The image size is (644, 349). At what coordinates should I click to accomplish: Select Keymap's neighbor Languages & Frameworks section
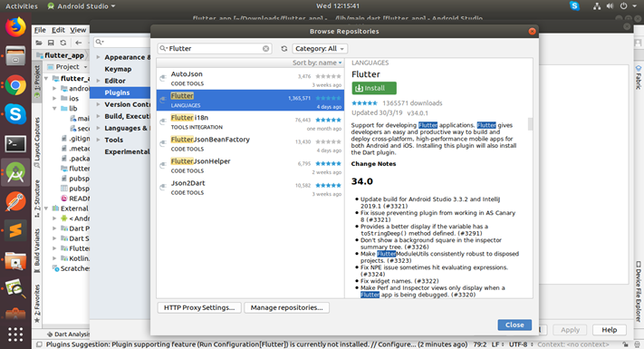coord(127,128)
